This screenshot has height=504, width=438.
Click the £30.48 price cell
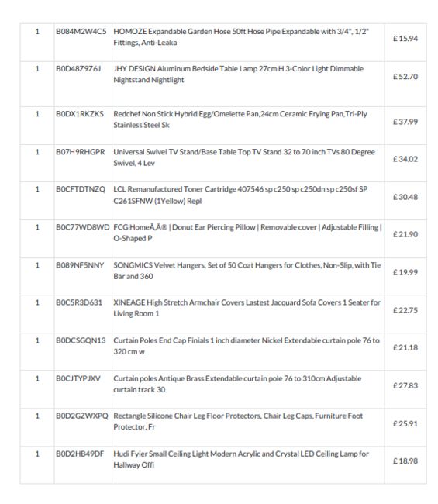coord(405,197)
